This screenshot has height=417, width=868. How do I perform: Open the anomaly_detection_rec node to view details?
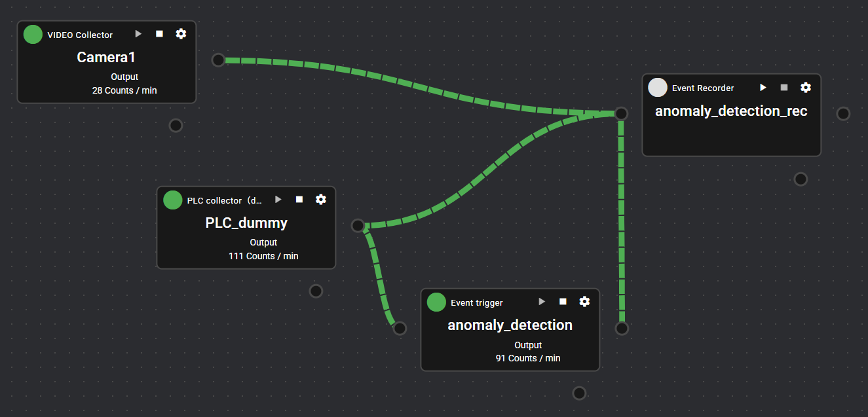pos(731,111)
